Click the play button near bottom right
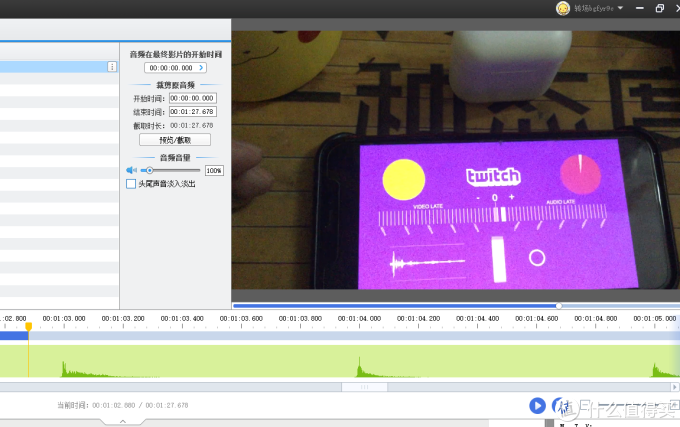The width and height of the screenshot is (680, 427). click(537, 406)
